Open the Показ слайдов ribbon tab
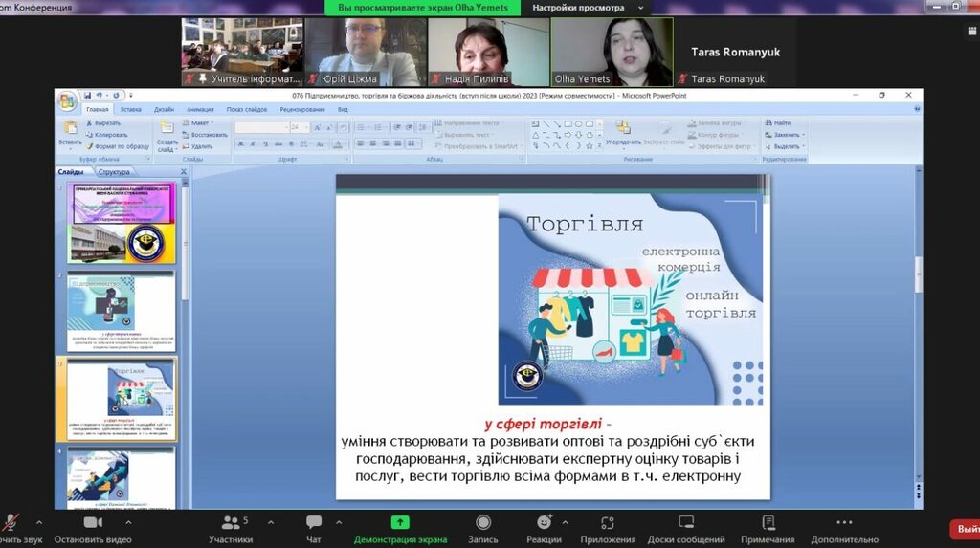Image resolution: width=980 pixels, height=548 pixels. (247, 110)
